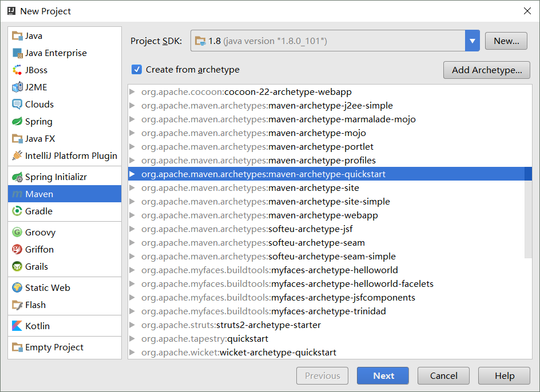Click the J2ME icon

coord(17,87)
